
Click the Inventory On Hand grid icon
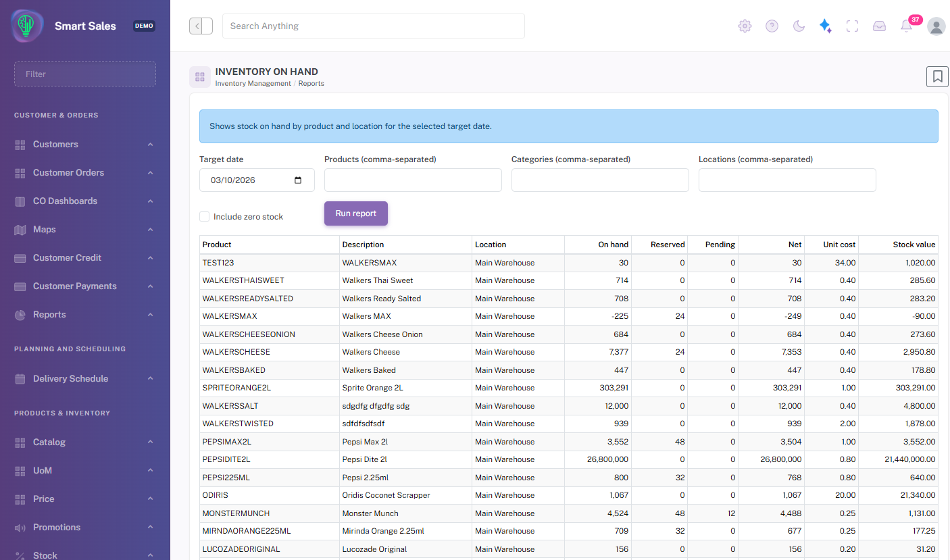[199, 77]
